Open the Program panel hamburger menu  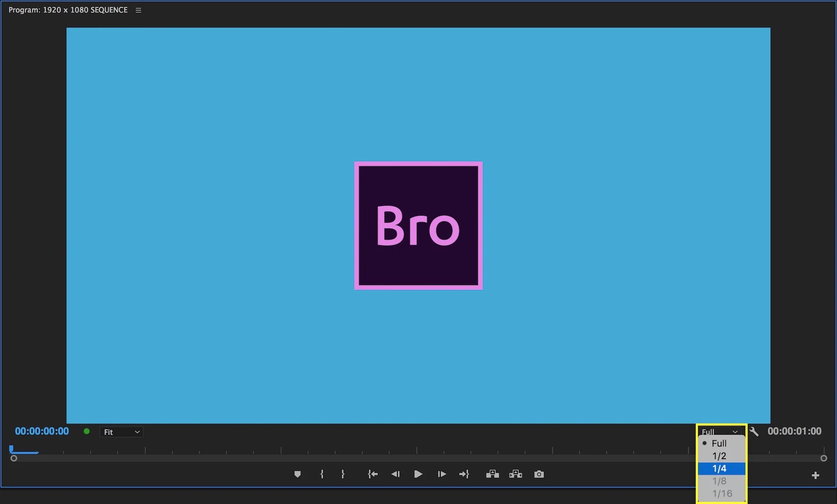[138, 10]
